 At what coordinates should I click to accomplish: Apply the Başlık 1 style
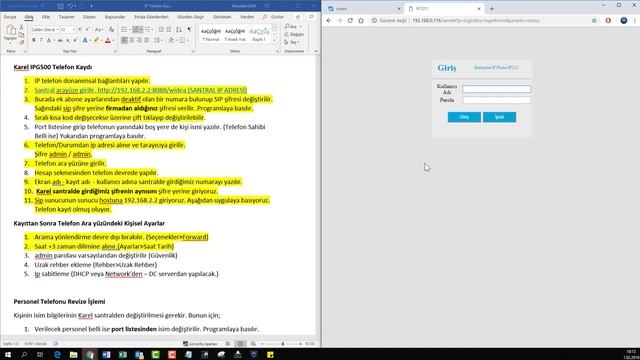[259, 34]
